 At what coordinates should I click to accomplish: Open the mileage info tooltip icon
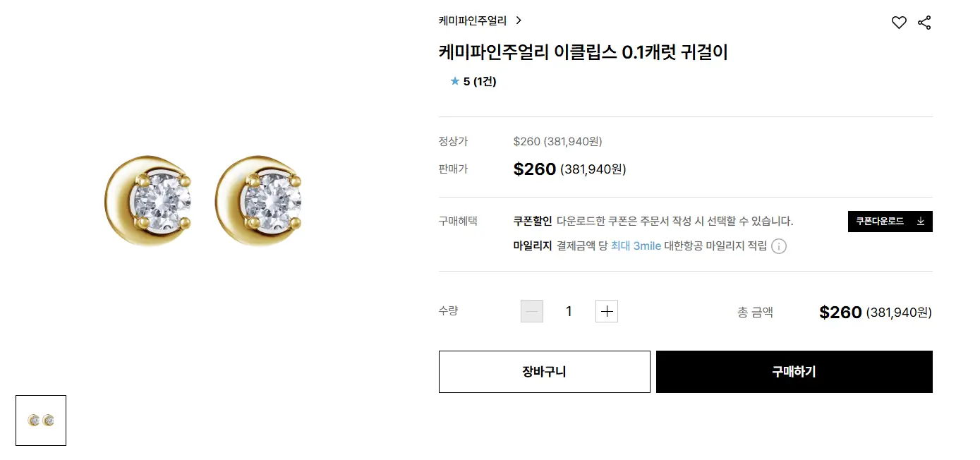pos(779,246)
